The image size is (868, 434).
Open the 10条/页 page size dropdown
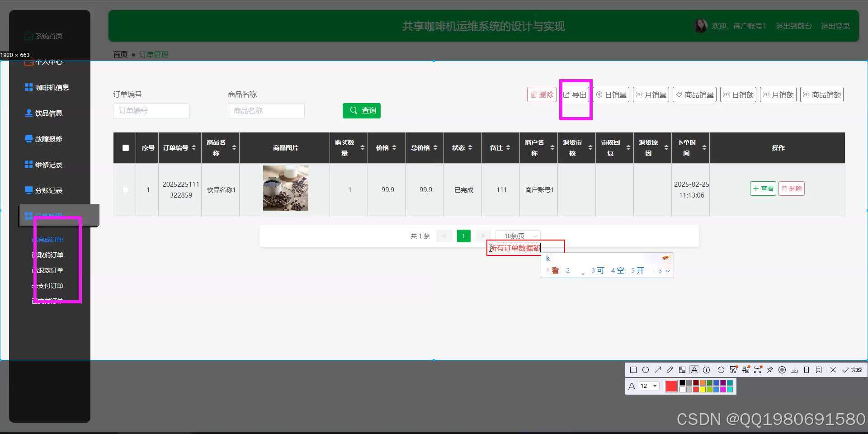pyautogui.click(x=518, y=236)
